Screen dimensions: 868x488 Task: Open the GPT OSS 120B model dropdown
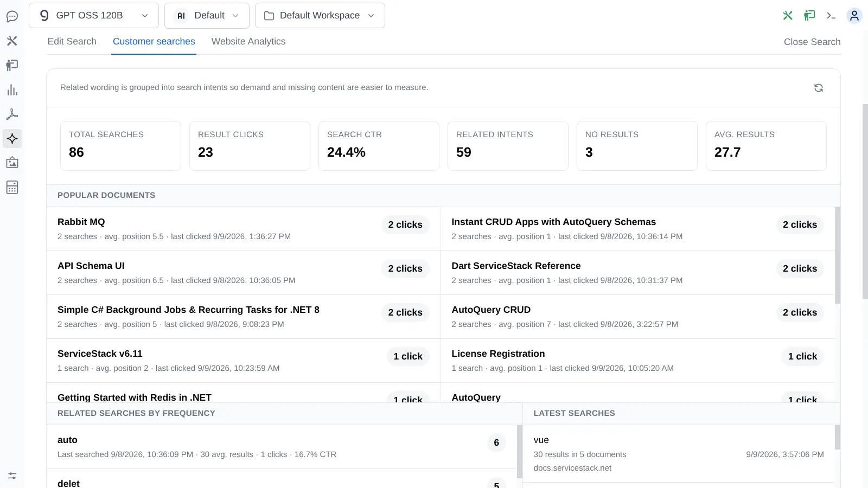click(x=94, y=15)
